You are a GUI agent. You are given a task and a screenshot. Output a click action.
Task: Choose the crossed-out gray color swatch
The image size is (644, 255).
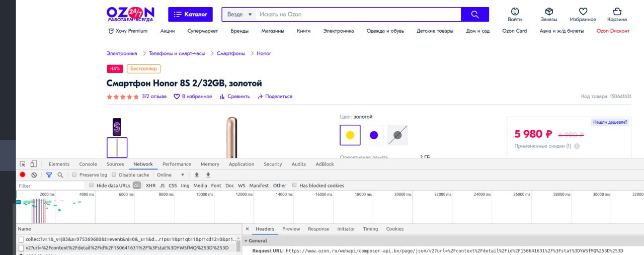point(397,135)
